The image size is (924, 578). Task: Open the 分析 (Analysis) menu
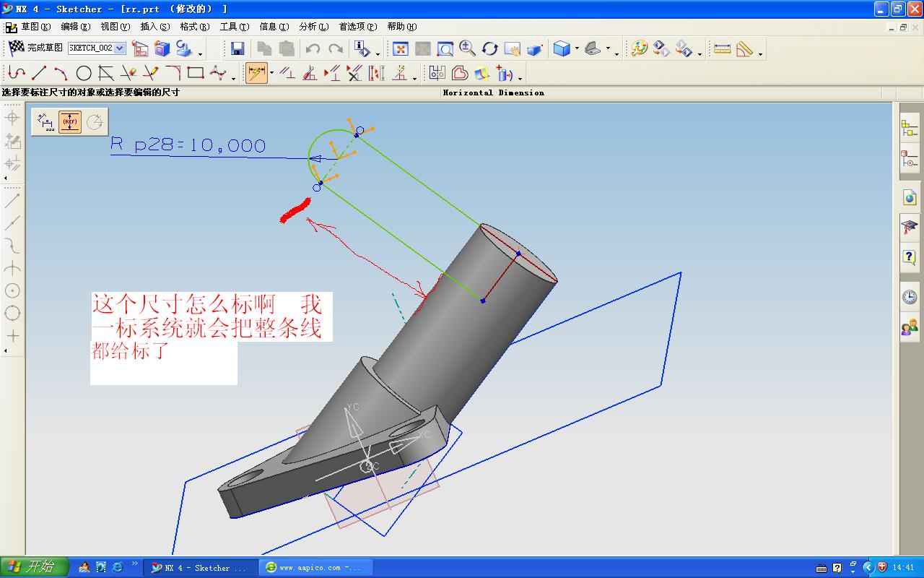click(314, 27)
